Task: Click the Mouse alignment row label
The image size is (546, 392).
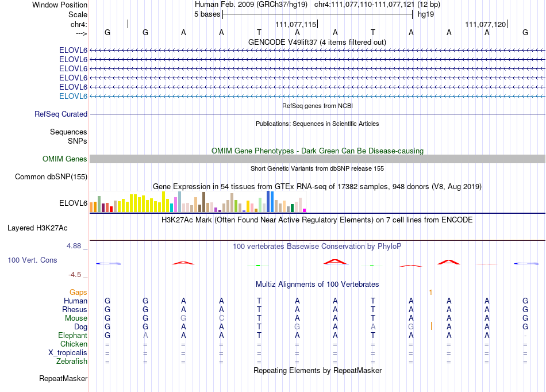Action: 76,318
